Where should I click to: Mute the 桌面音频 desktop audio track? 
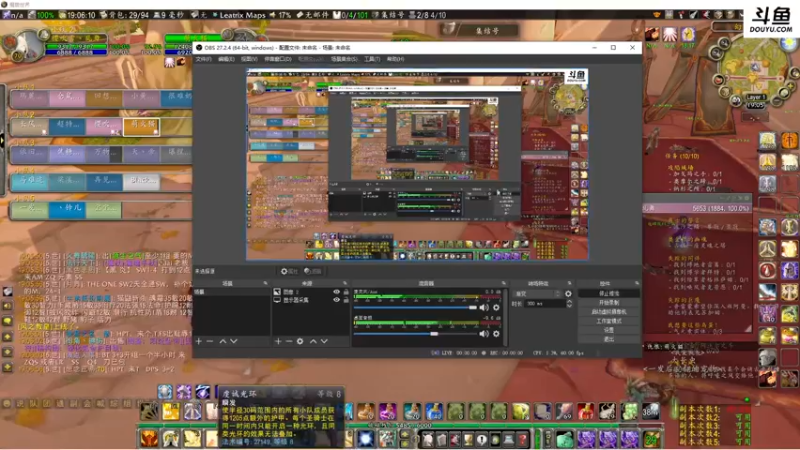pos(484,334)
